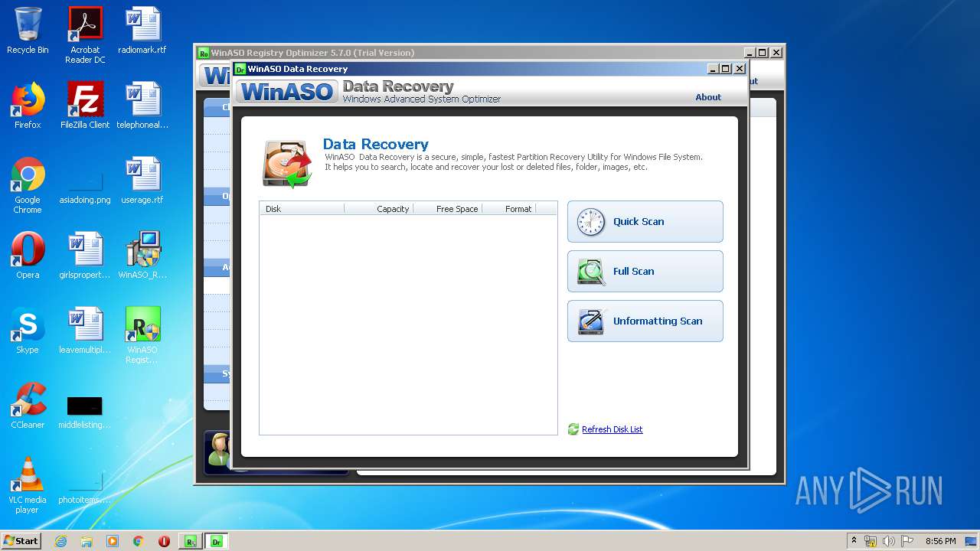980x551 pixels.
Task: Minimize the WinASO Data Recovery window
Action: tap(714, 68)
